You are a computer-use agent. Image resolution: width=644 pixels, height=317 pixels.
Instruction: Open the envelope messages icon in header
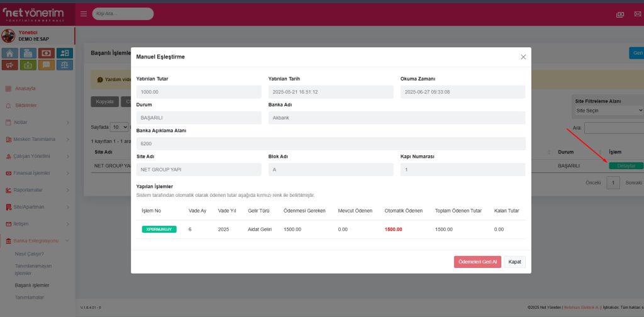point(637,14)
